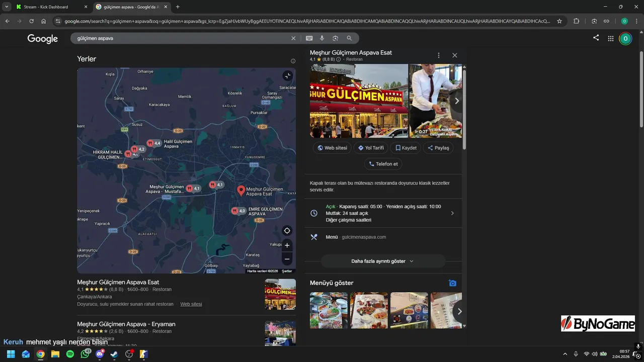The height and width of the screenshot is (362, 644).
Task: Open first listing's storefront thumbnail
Action: pos(280,294)
